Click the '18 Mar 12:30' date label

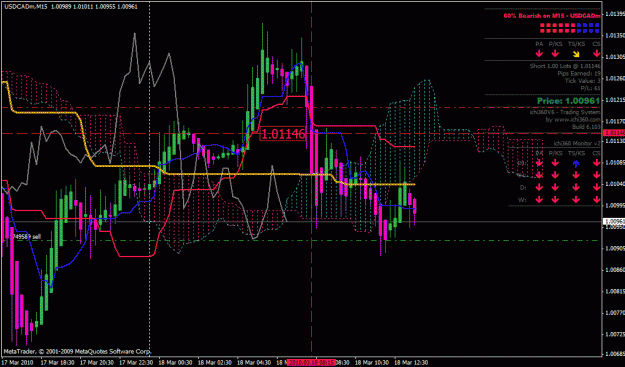[x=411, y=363]
